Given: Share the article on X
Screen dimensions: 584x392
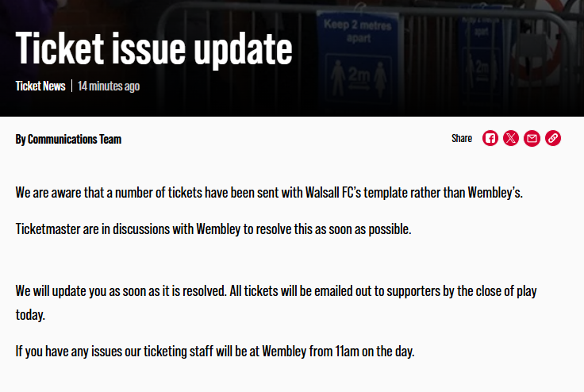Looking at the screenshot, I should (511, 138).
